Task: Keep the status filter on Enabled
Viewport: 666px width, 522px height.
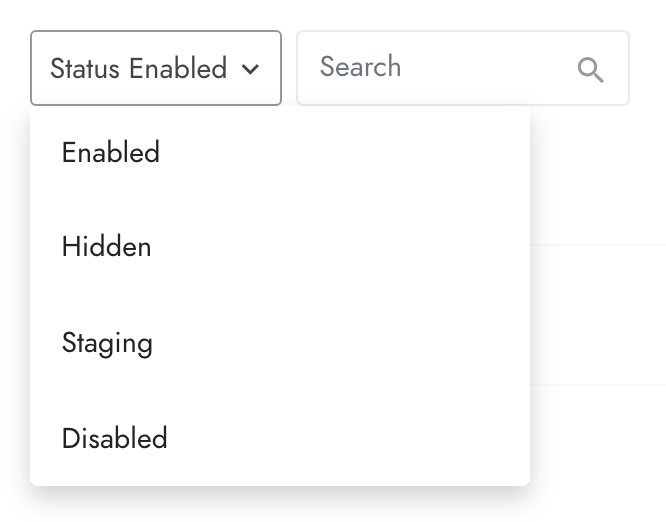Action: tap(280, 152)
